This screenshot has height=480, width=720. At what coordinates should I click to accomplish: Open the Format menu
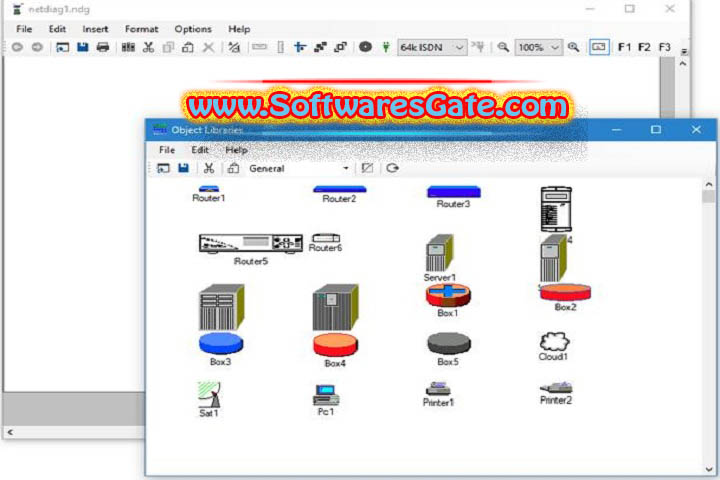[141, 29]
